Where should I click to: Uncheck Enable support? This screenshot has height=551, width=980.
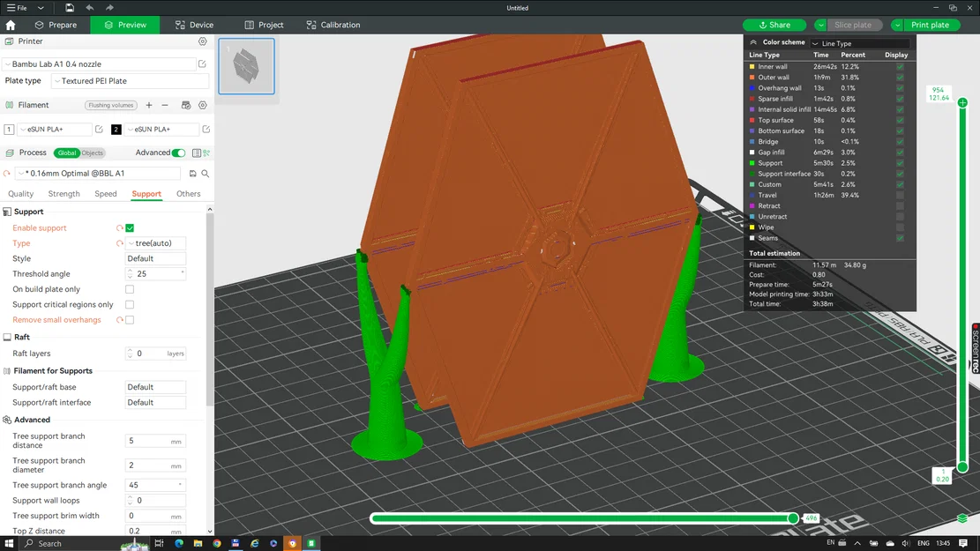[130, 228]
